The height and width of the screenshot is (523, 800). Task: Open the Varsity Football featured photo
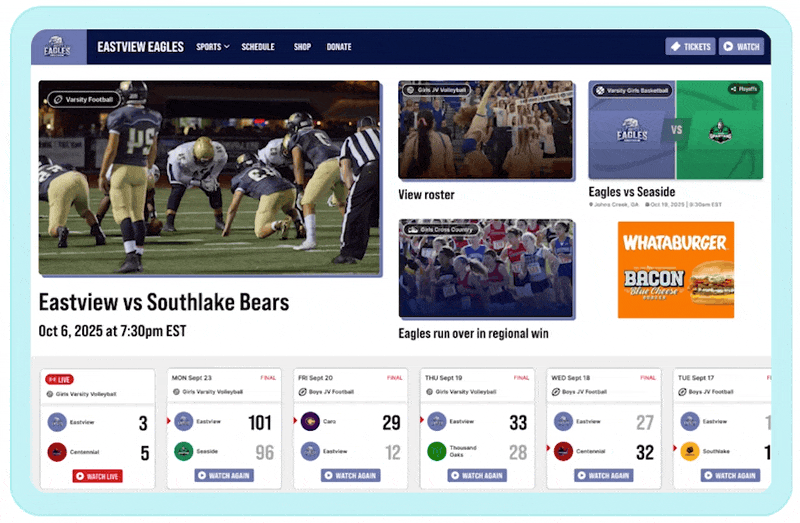[210, 178]
